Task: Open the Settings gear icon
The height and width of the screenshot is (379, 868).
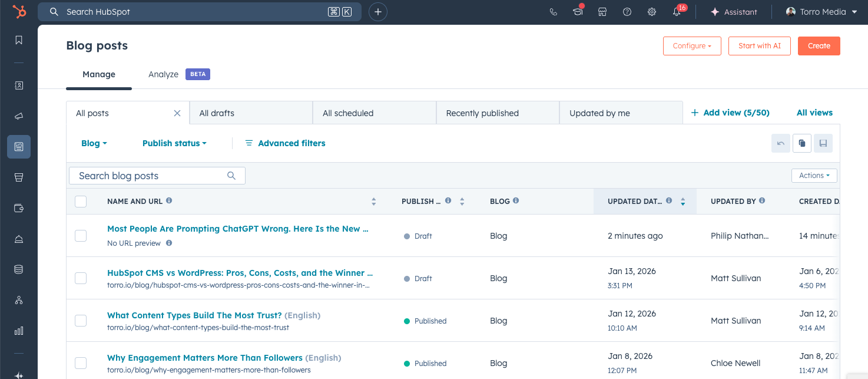Action: click(651, 11)
